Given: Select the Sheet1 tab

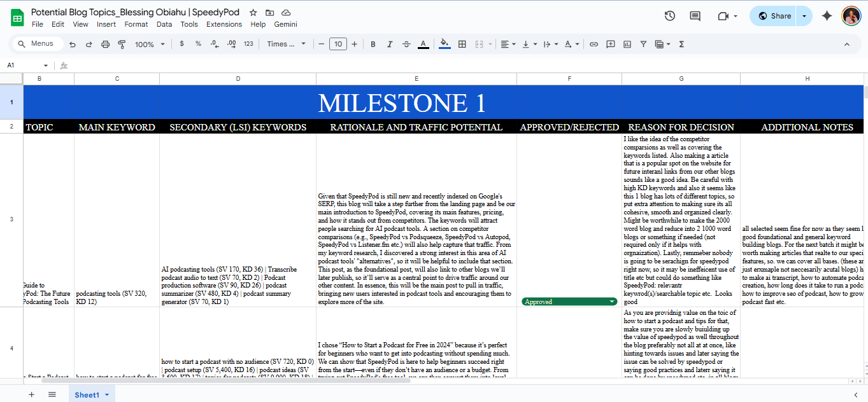Looking at the screenshot, I should pos(87,395).
